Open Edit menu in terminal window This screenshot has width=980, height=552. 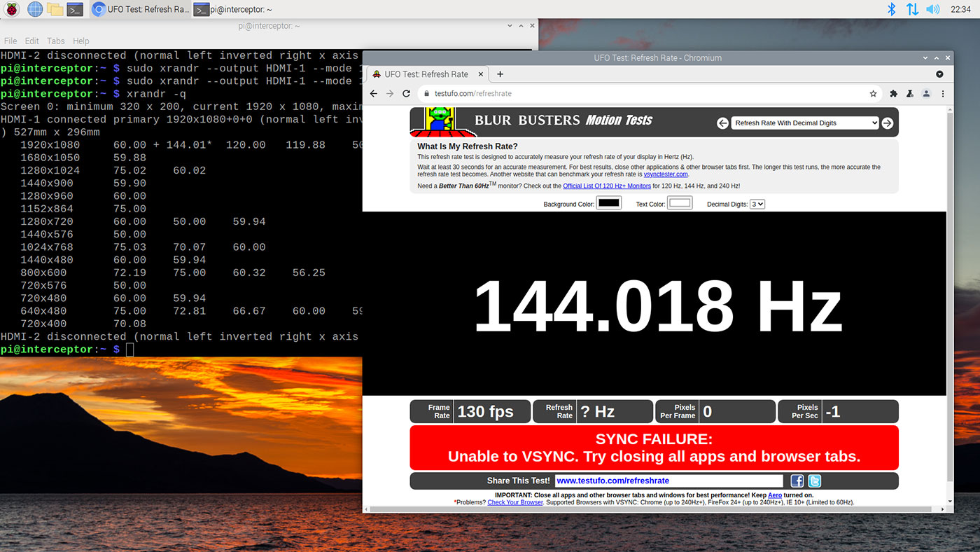(x=31, y=41)
